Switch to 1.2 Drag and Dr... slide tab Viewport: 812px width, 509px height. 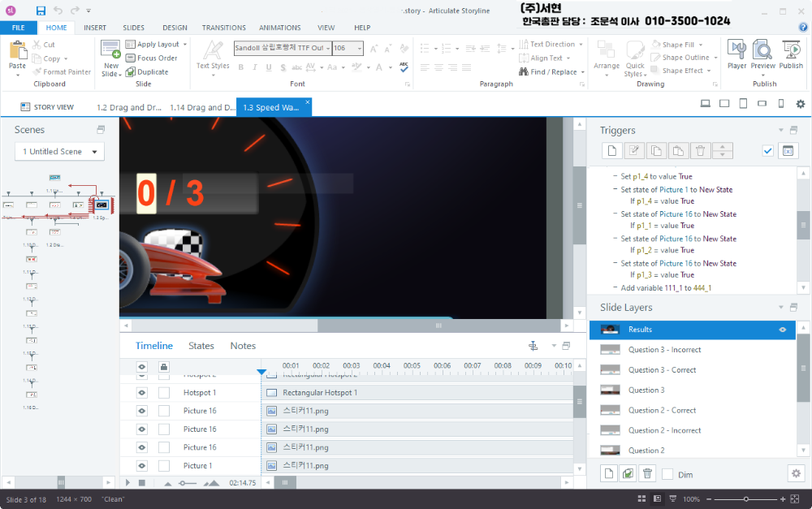[x=129, y=108]
